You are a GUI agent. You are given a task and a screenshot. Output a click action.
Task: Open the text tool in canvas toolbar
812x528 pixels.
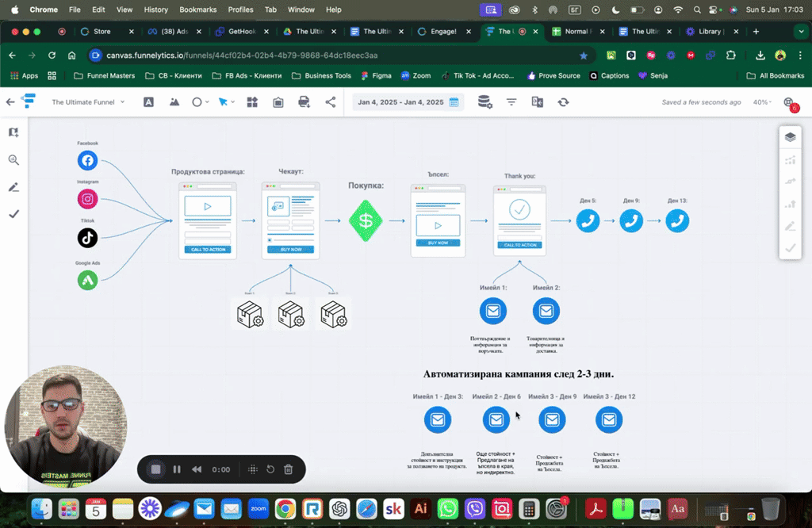[148, 102]
